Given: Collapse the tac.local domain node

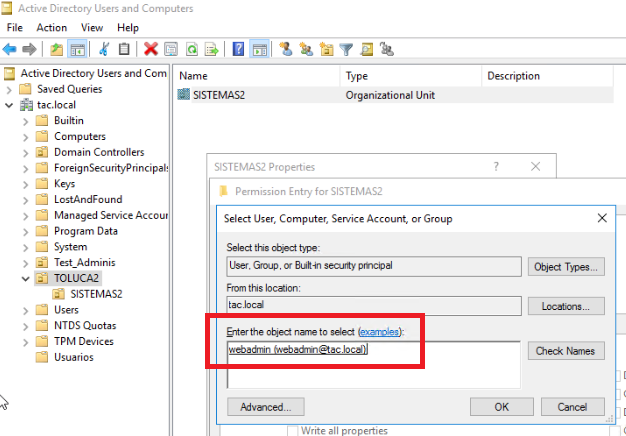Looking at the screenshot, I should point(10,105).
